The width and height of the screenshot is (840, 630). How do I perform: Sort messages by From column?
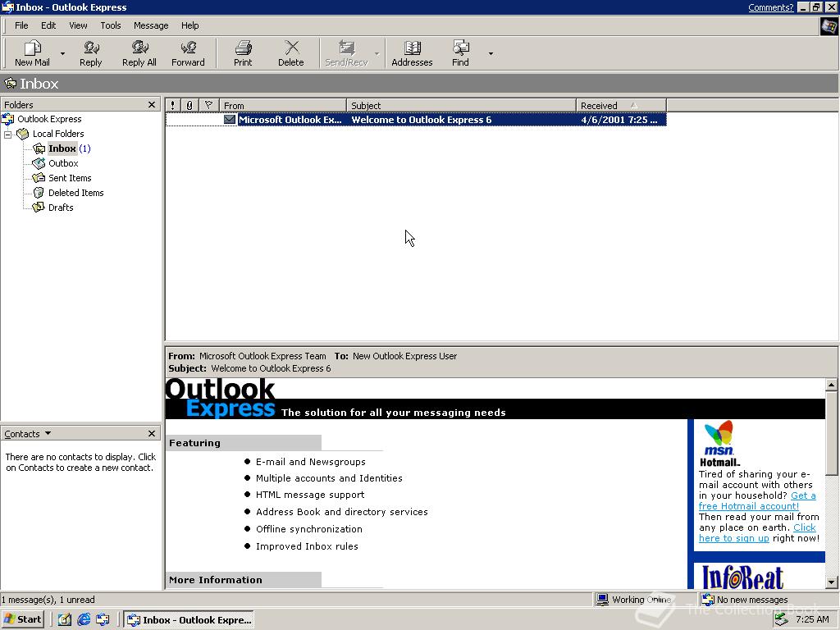pyautogui.click(x=283, y=106)
